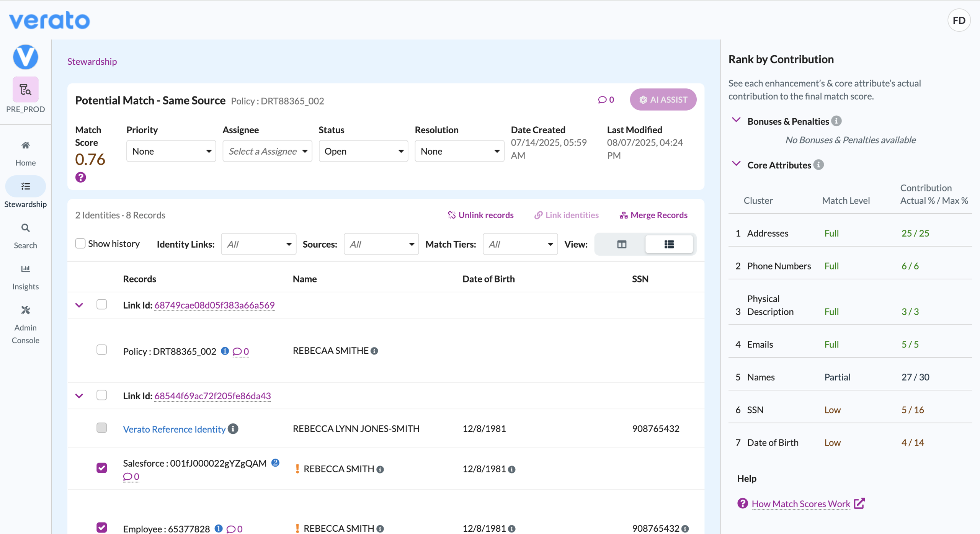The width and height of the screenshot is (980, 534).
Task: Open Search from the sidebar
Action: 25,228
